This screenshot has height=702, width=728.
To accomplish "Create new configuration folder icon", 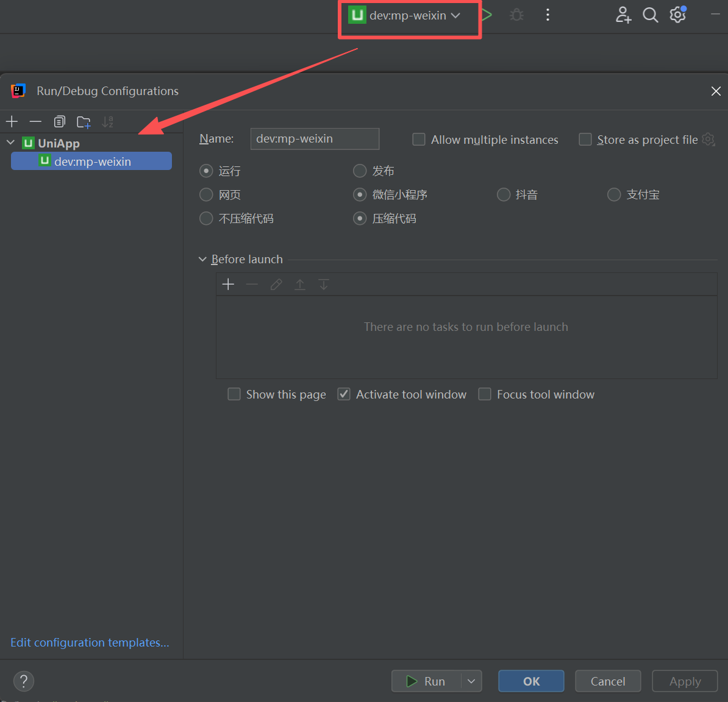I will click(x=84, y=121).
